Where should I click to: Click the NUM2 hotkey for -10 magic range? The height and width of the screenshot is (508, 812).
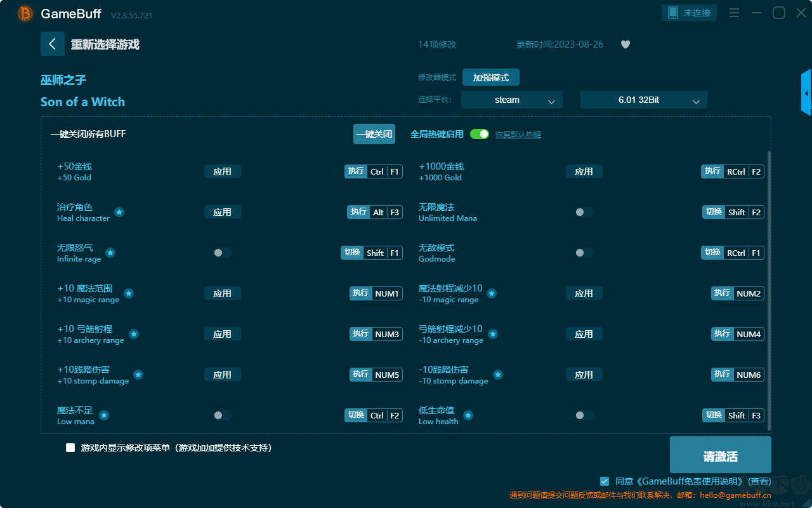738,293
